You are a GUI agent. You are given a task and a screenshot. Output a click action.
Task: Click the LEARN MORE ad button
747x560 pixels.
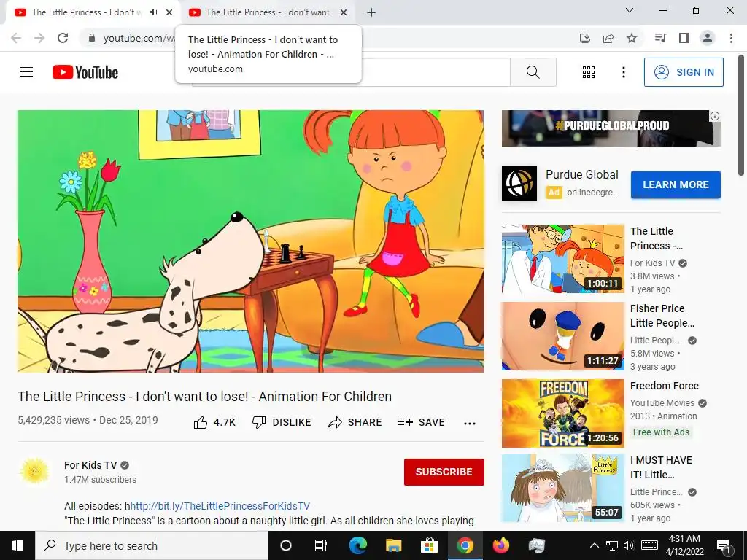click(x=676, y=184)
